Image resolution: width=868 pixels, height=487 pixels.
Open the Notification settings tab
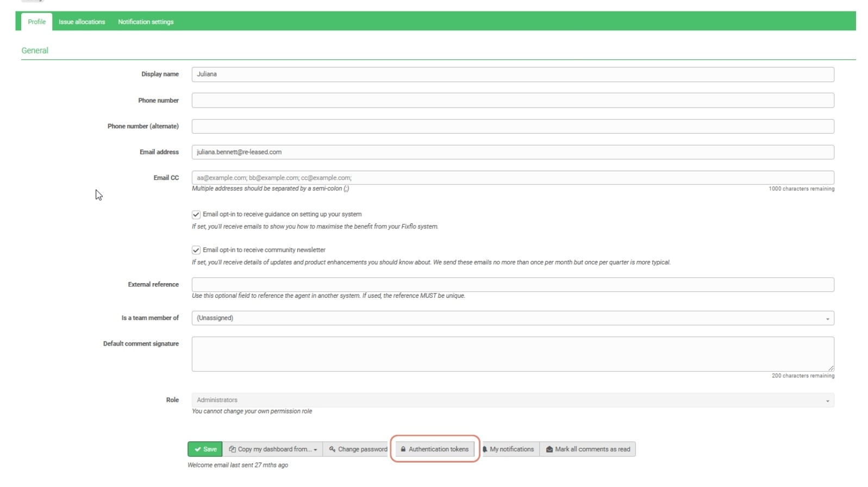pyautogui.click(x=146, y=22)
